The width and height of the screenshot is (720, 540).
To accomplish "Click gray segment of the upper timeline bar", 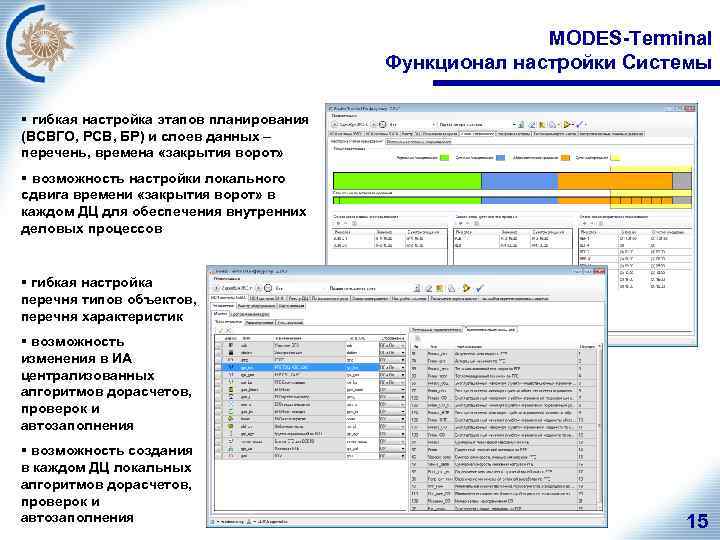I will coord(682,181).
